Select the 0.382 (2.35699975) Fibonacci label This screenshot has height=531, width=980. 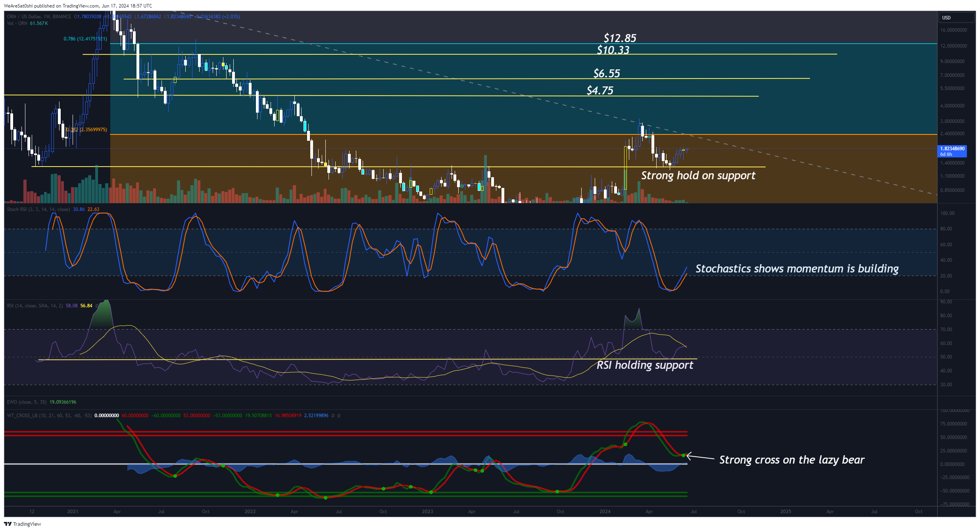point(86,130)
